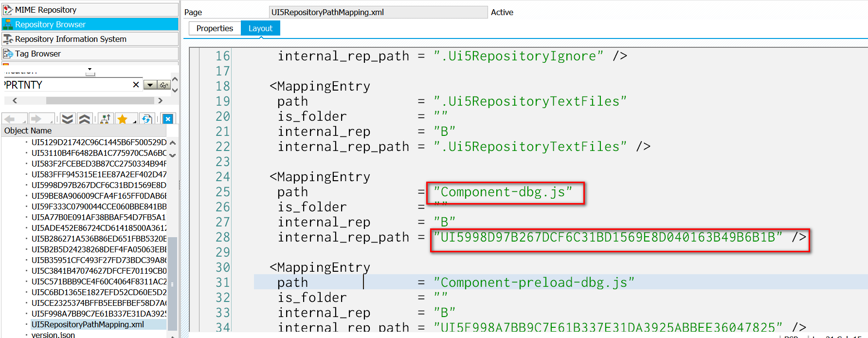Open the MIME Repository browser
This screenshot has width=868, height=338.
(x=90, y=10)
